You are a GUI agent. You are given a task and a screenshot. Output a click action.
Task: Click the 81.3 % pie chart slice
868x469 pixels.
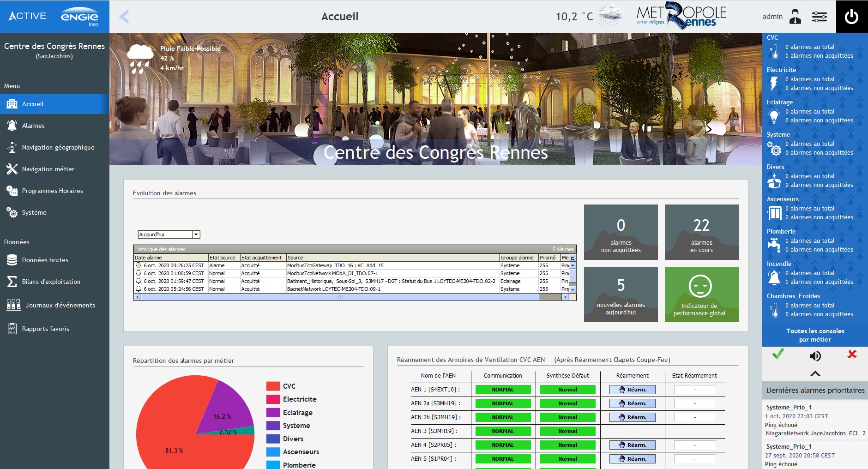(175, 451)
